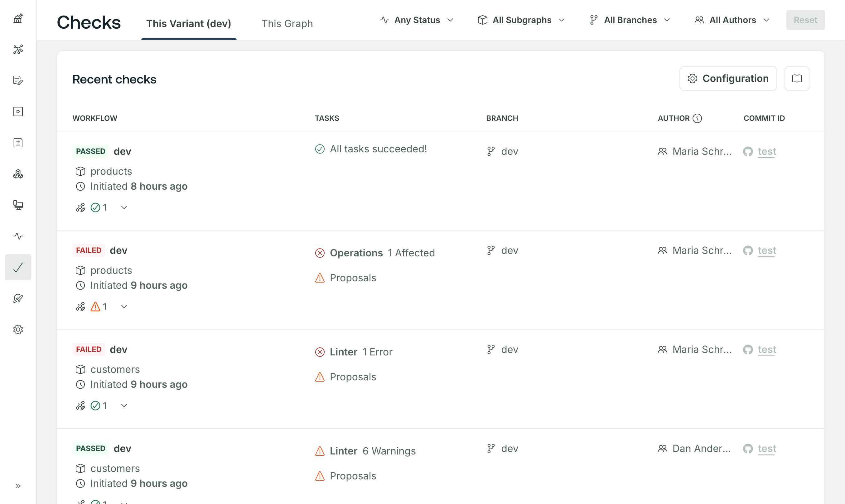Click the checks/checkmark icon in sidebar
Viewport: 845px width, 504px height.
17,267
